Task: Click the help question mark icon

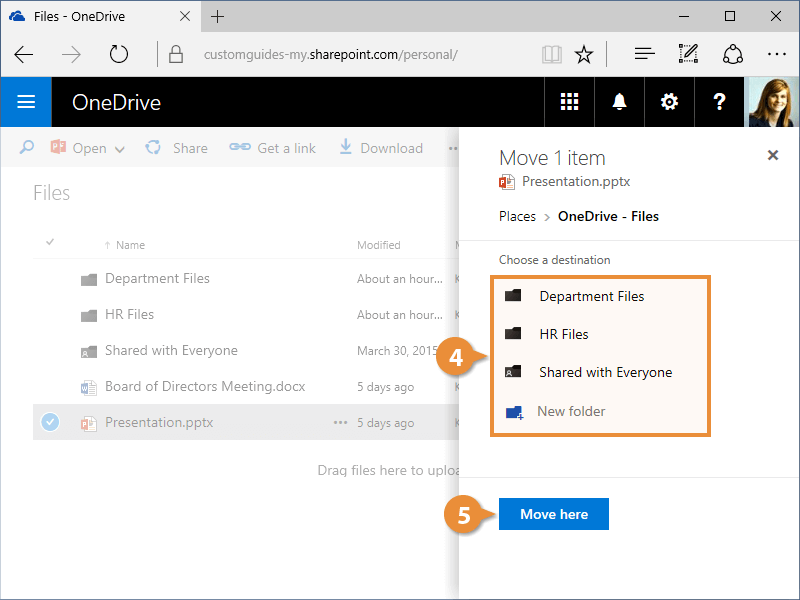Action: [x=719, y=102]
